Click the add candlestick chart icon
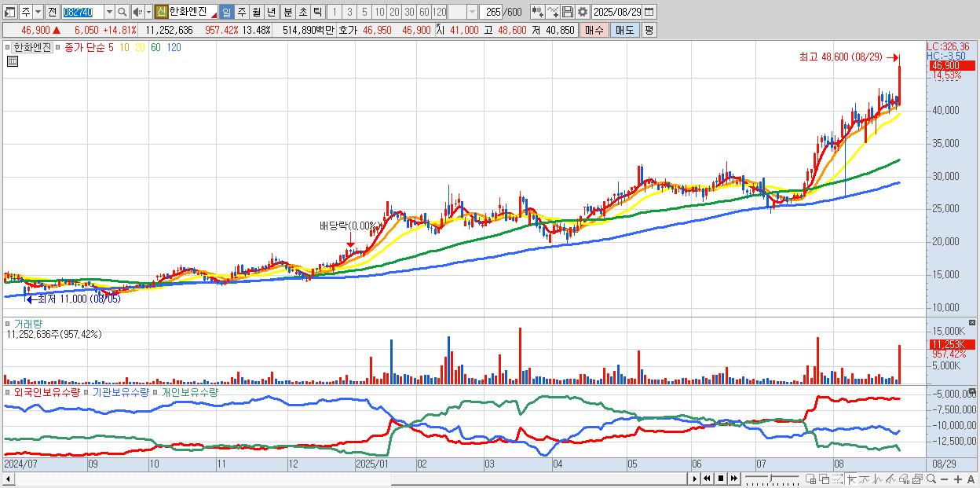 538,12
